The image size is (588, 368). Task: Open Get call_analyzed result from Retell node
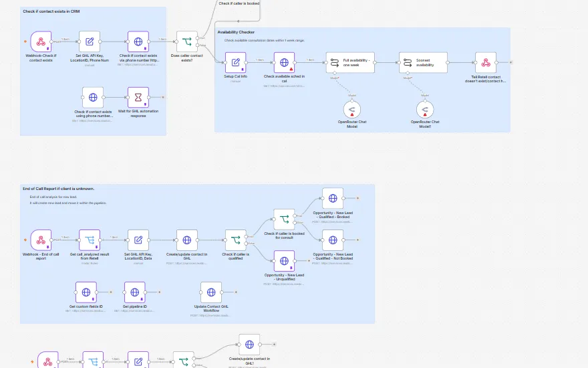90,240
